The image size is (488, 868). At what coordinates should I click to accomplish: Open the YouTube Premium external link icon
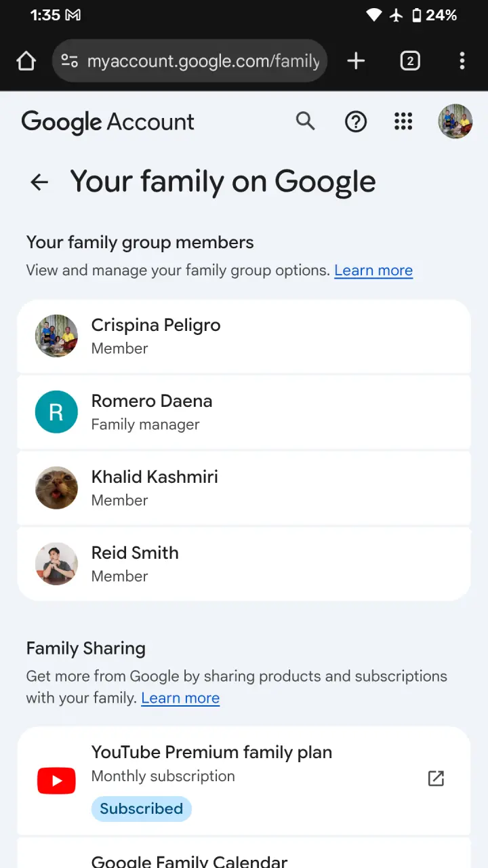click(x=436, y=778)
